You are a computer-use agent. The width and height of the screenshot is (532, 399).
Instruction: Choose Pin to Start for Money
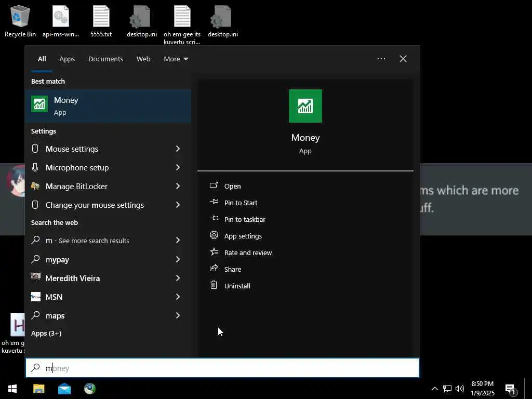241,203
